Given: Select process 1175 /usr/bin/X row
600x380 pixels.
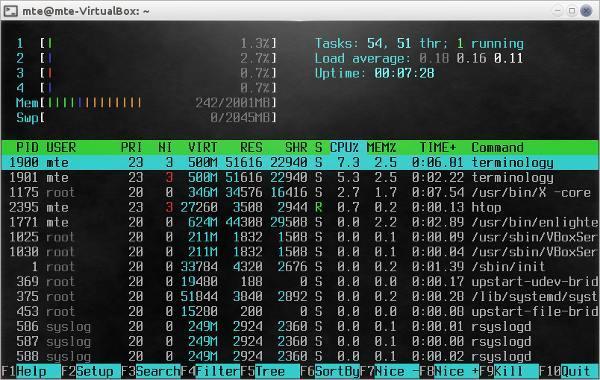Looking at the screenshot, I should [x=300, y=192].
